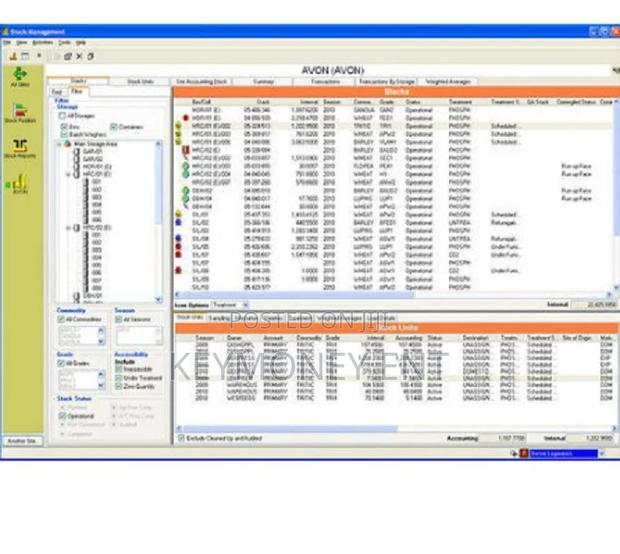Switch to the Transactions By Storage tab
This screenshot has height=554, width=620.
point(386,81)
